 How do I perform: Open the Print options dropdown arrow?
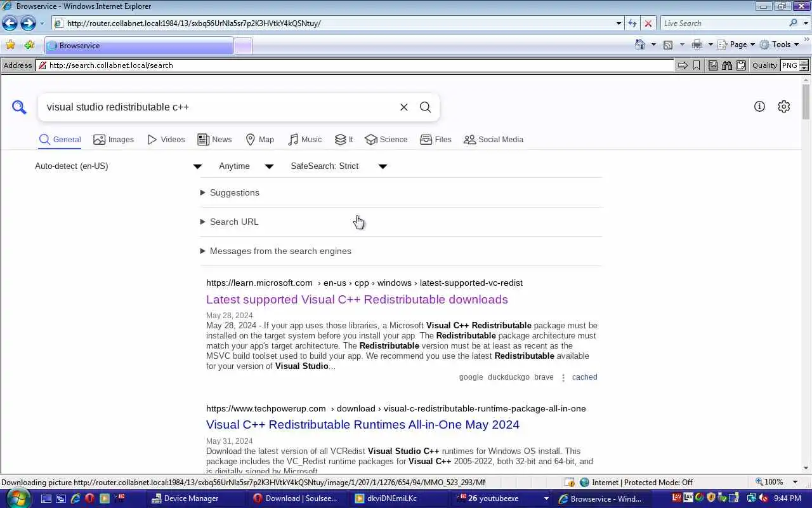[710, 44]
